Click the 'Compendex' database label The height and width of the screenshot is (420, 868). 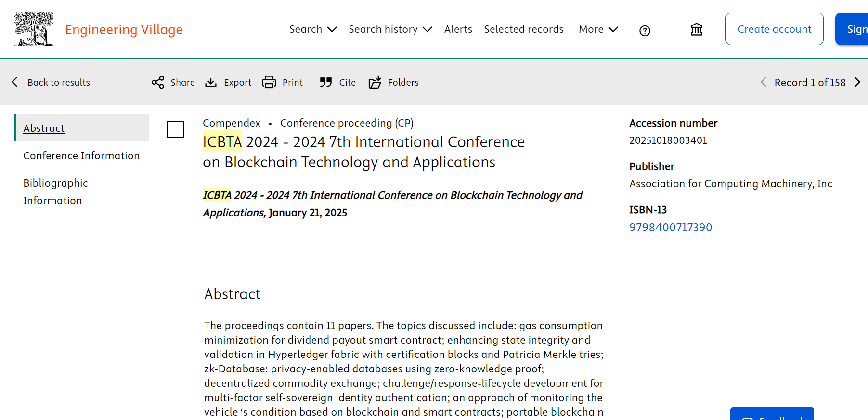[x=232, y=123]
